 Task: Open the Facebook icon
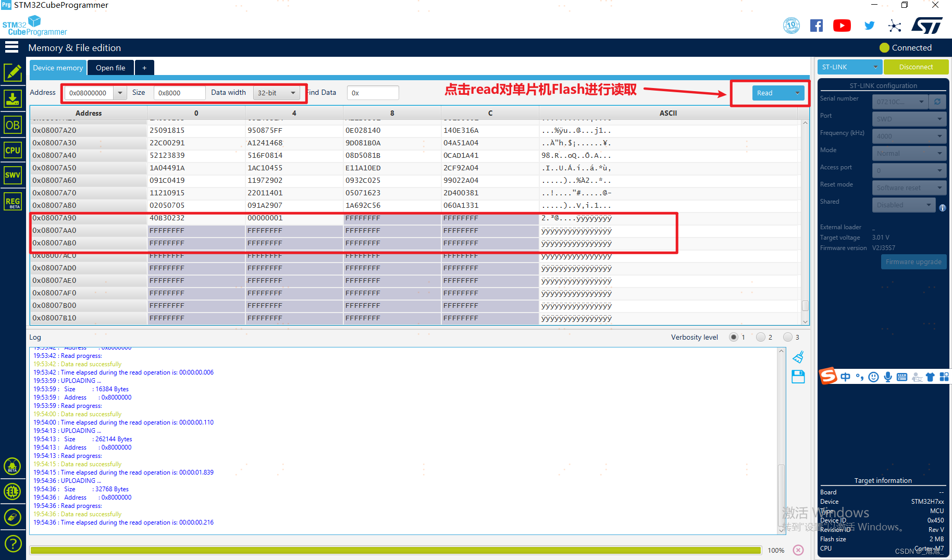(x=817, y=26)
